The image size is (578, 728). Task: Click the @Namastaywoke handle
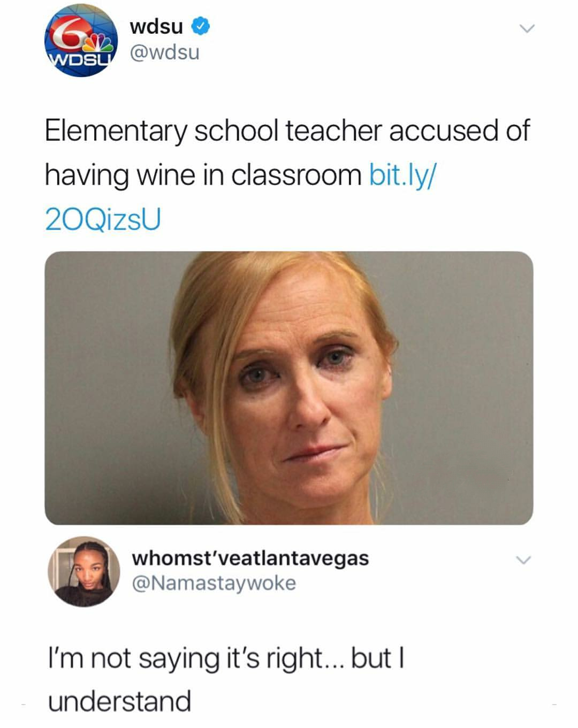[214, 583]
